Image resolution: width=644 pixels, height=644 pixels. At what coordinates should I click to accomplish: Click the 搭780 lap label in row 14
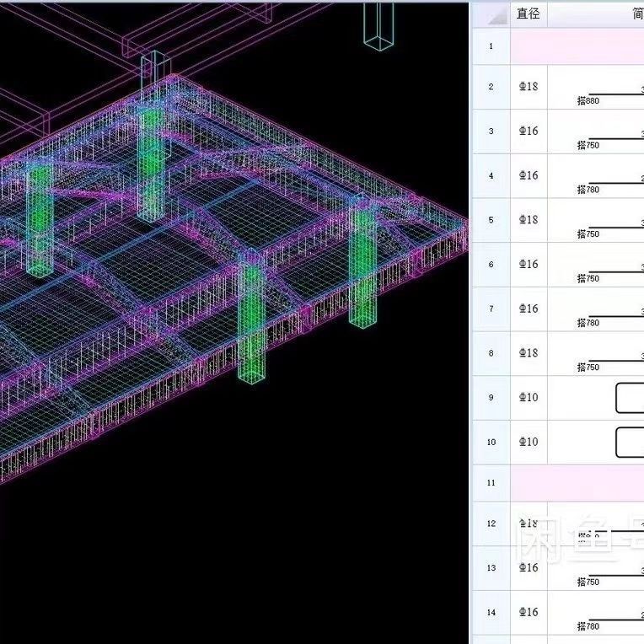pos(588,627)
